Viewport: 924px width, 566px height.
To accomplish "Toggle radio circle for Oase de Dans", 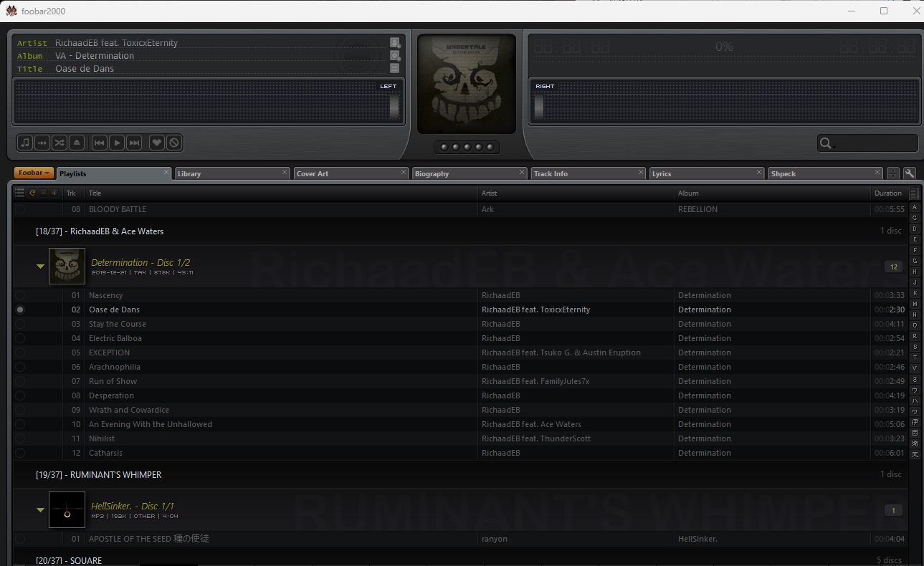I will tap(20, 310).
